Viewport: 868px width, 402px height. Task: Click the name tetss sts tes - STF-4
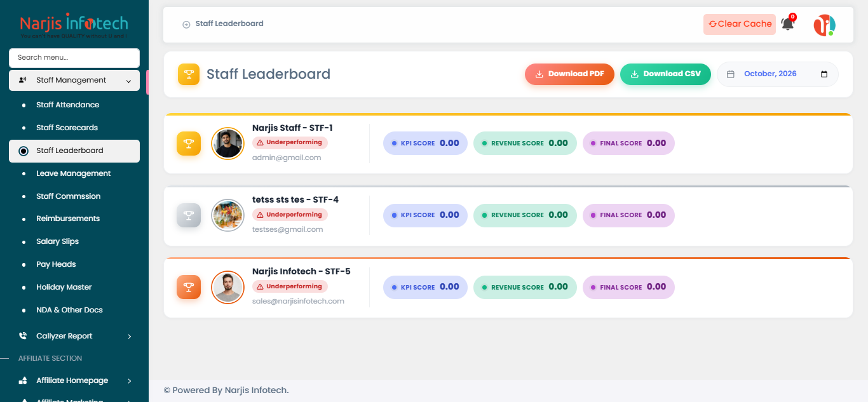[x=295, y=200]
